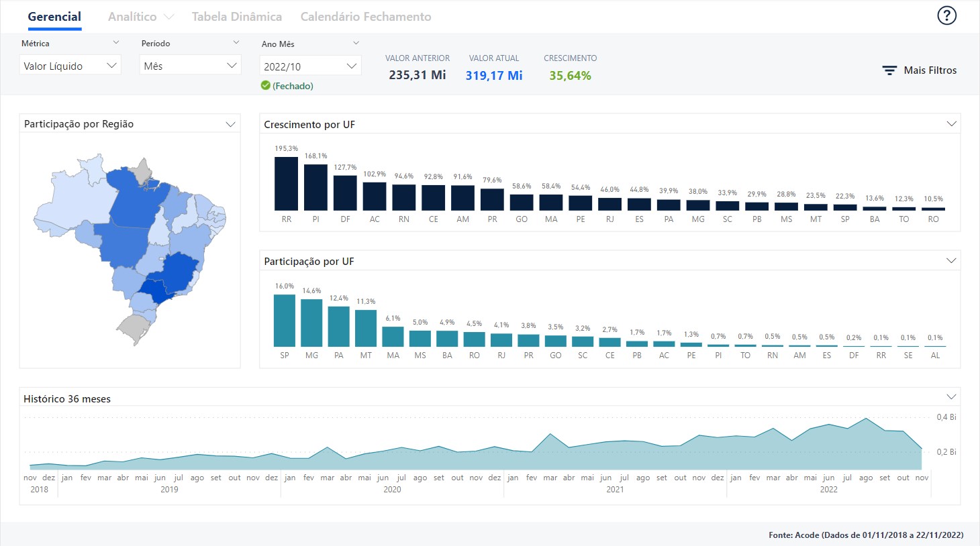Click the Ano Mês filter header chevron
980x546 pixels.
[x=356, y=44]
